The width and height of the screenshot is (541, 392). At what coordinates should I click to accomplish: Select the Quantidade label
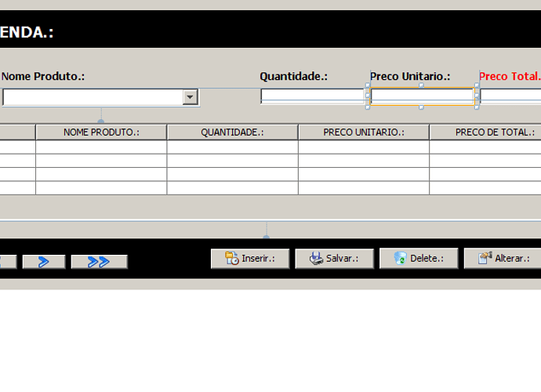293,76
